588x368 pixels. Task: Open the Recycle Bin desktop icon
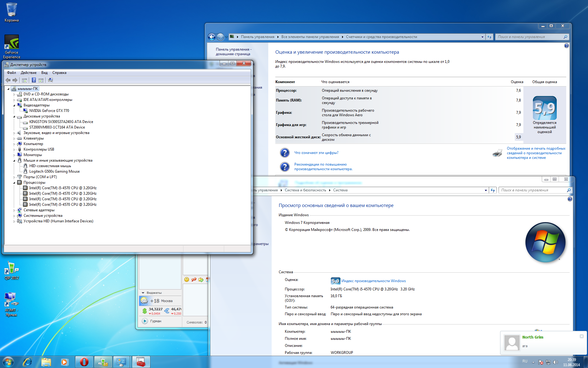(x=12, y=12)
